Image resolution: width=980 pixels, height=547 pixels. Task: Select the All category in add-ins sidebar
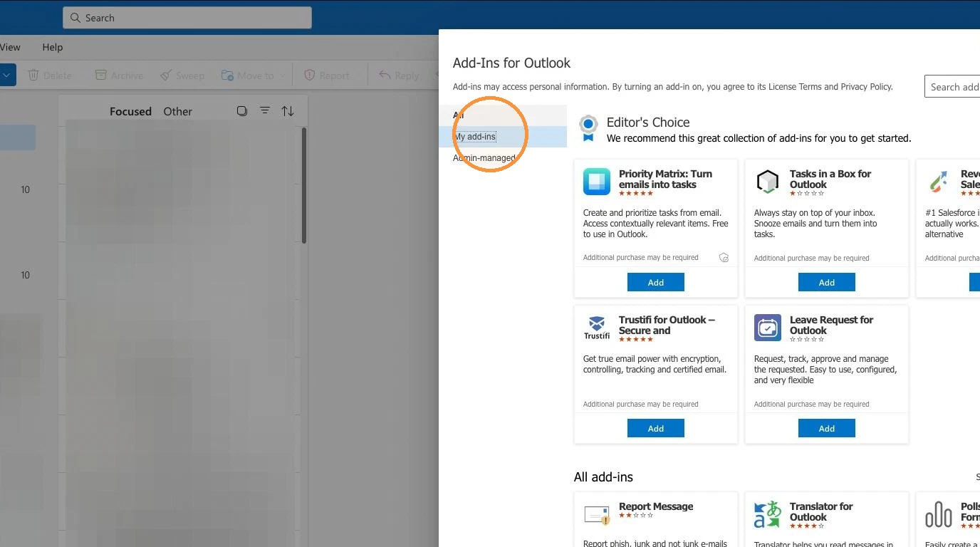(x=503, y=115)
